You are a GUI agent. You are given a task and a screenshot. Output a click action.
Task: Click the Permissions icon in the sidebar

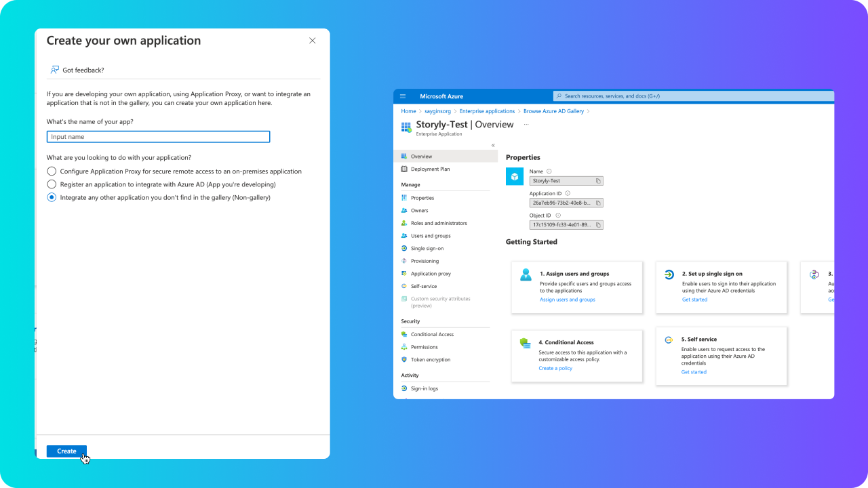tap(404, 347)
